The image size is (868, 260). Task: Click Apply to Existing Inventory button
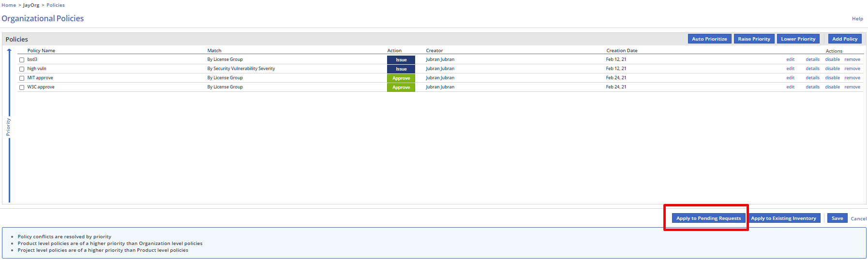(x=783, y=218)
